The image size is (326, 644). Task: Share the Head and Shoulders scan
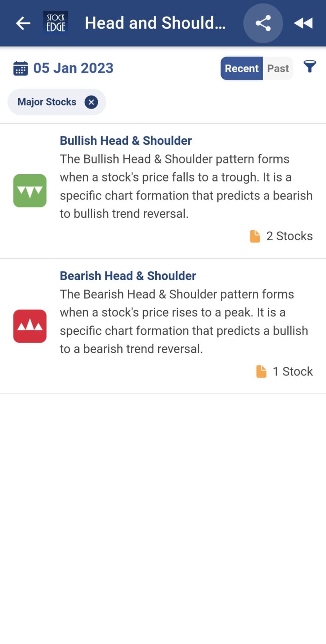pyautogui.click(x=263, y=23)
